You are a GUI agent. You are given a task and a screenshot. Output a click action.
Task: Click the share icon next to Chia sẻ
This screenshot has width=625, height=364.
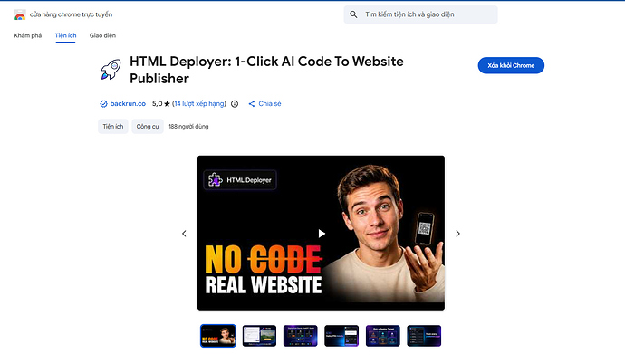tap(252, 104)
